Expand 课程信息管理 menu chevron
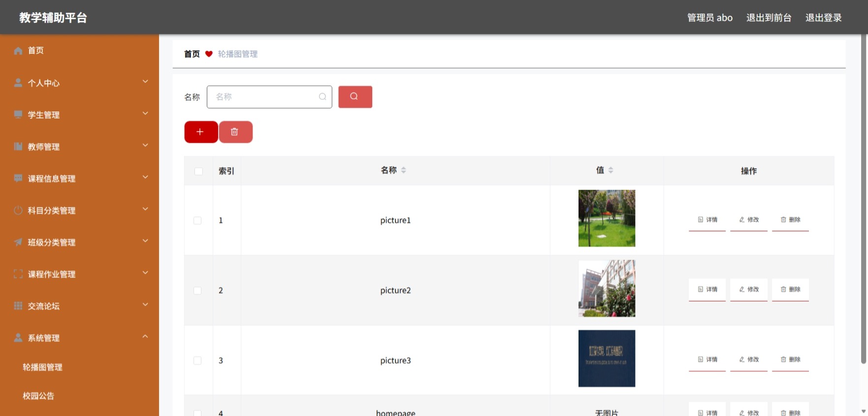This screenshot has width=868, height=416. tap(145, 177)
